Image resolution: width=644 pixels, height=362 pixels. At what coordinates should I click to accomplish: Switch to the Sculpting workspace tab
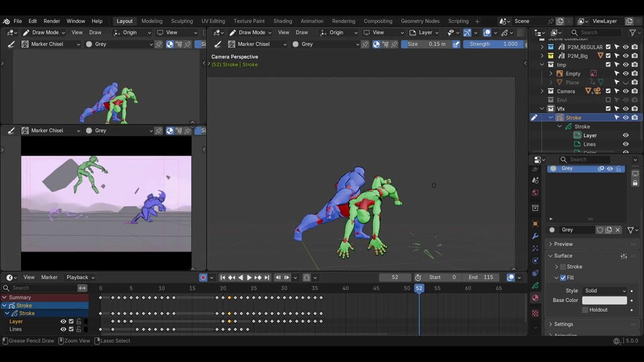point(182,21)
